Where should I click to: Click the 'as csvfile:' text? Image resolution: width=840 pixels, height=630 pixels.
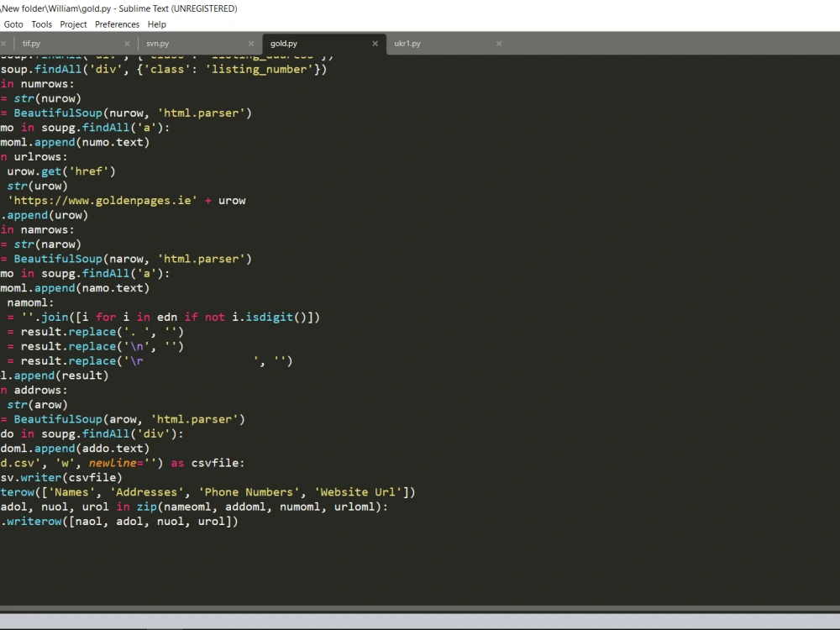click(x=207, y=463)
